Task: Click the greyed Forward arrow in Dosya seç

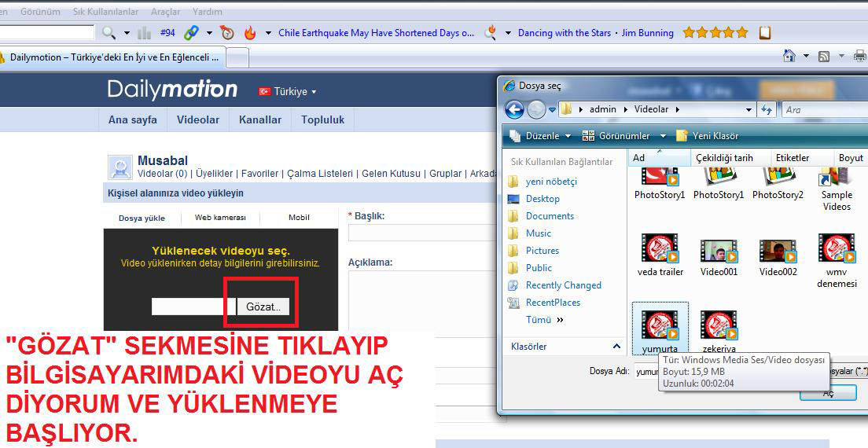Action: click(x=536, y=109)
